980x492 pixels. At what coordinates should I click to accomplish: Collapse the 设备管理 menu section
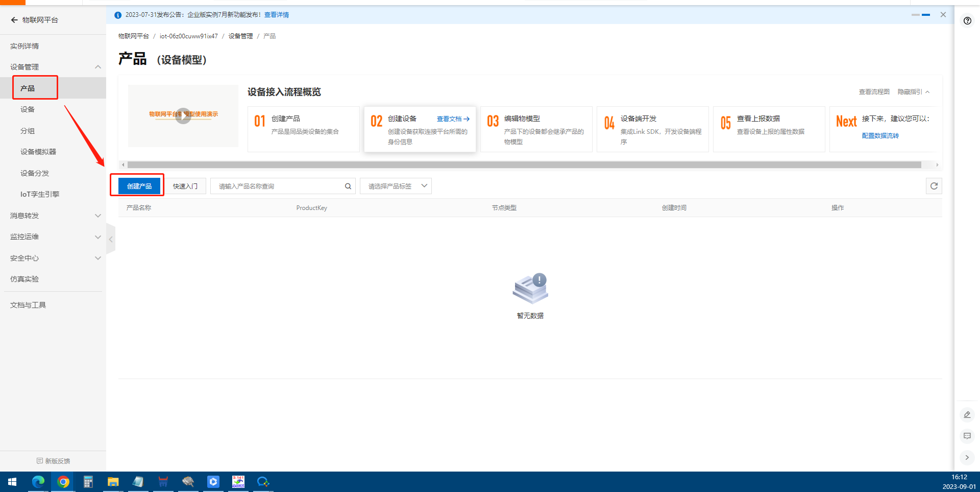coord(97,67)
